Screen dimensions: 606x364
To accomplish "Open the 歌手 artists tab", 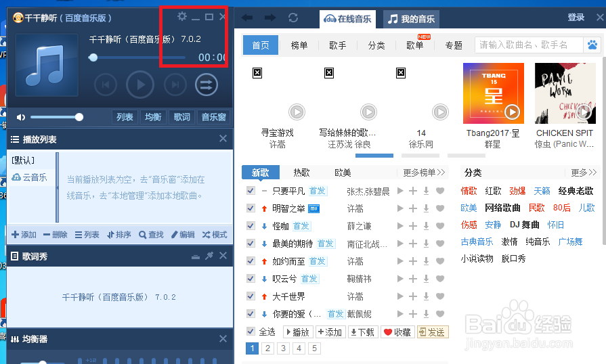I will (338, 45).
